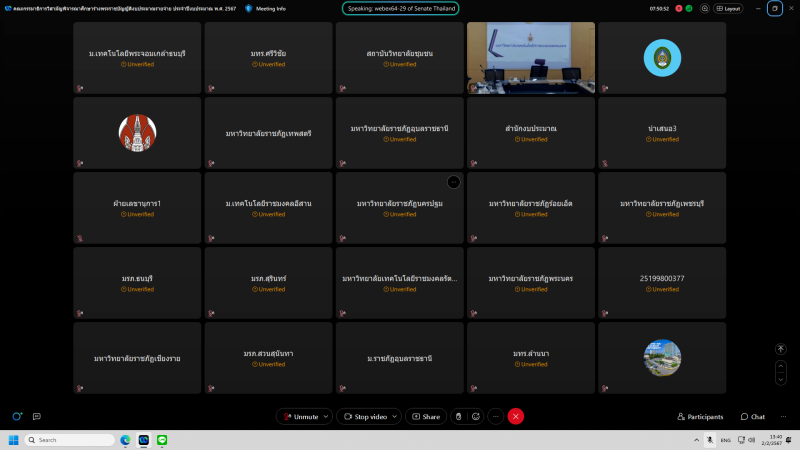
Task: Click the red leave meeting button
Action: pos(516,416)
